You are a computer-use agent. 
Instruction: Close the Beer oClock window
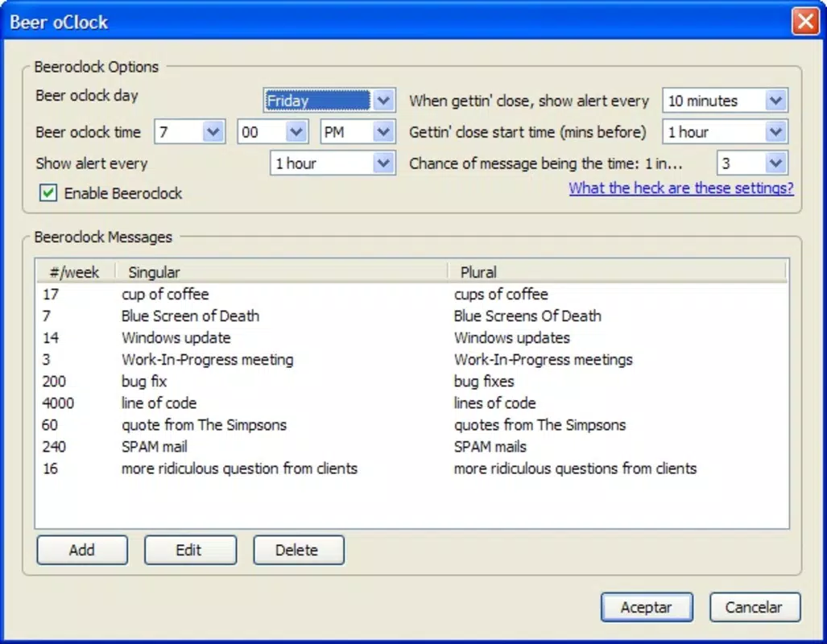(x=805, y=22)
